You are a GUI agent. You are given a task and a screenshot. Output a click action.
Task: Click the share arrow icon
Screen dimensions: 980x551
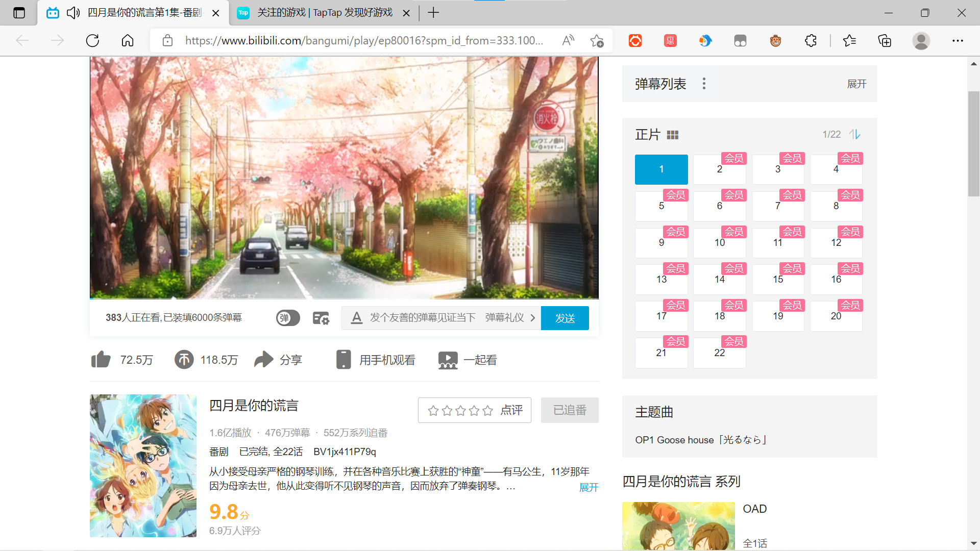(x=264, y=360)
